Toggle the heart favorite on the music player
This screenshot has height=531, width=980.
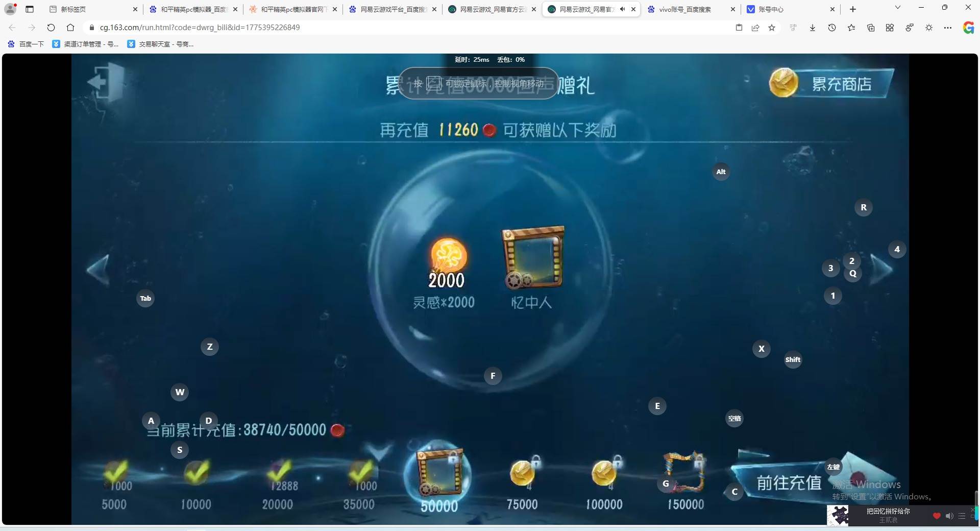[936, 516]
